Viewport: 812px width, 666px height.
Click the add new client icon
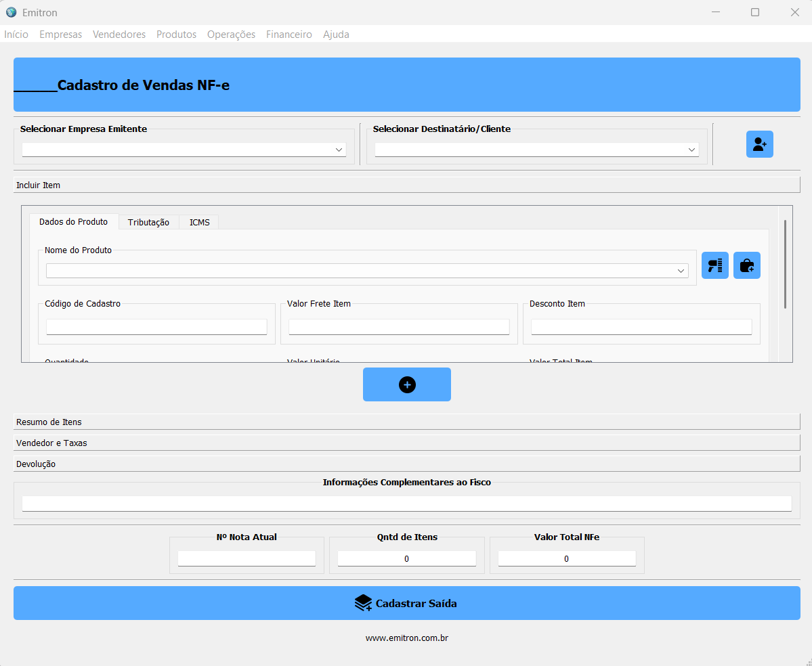pyautogui.click(x=759, y=144)
